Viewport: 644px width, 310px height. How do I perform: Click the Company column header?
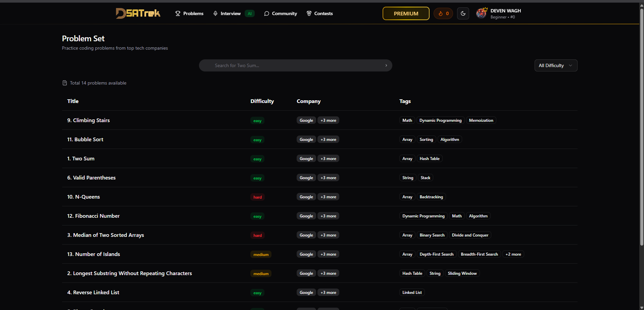[x=308, y=101]
